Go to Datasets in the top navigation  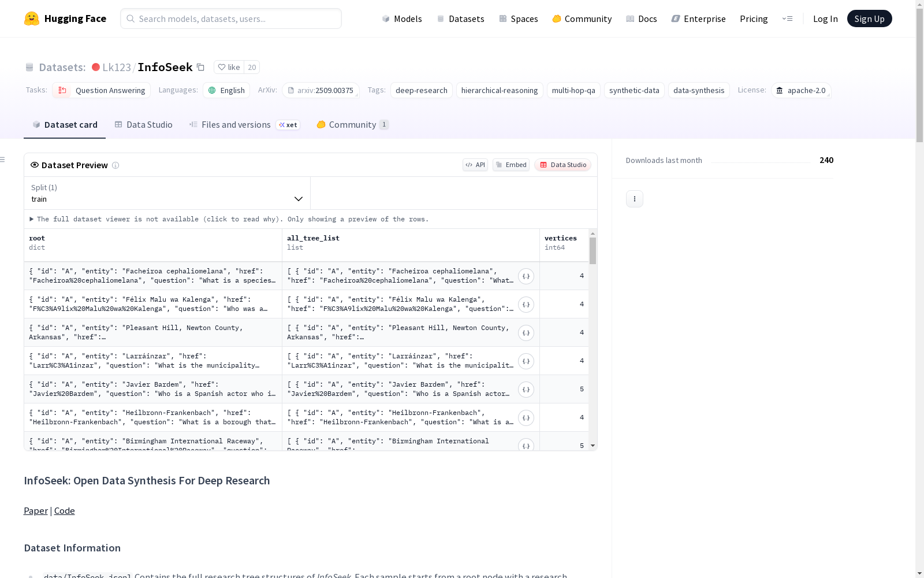[460, 19]
